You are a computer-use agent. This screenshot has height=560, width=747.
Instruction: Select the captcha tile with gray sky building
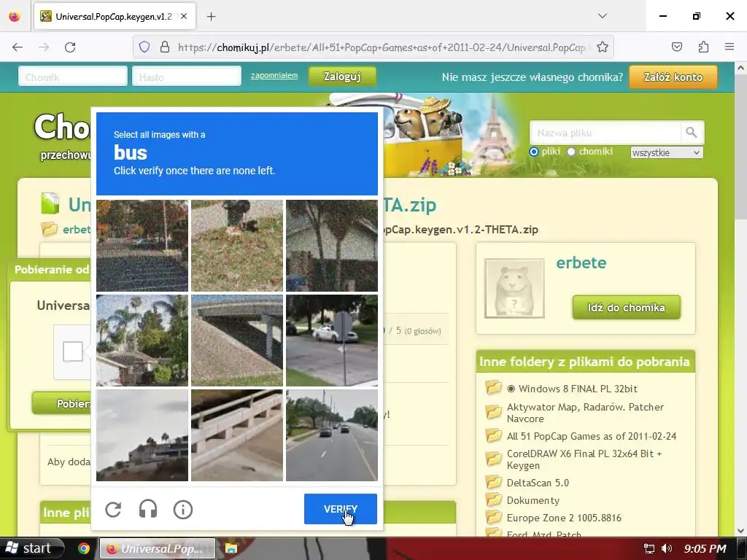point(142,435)
